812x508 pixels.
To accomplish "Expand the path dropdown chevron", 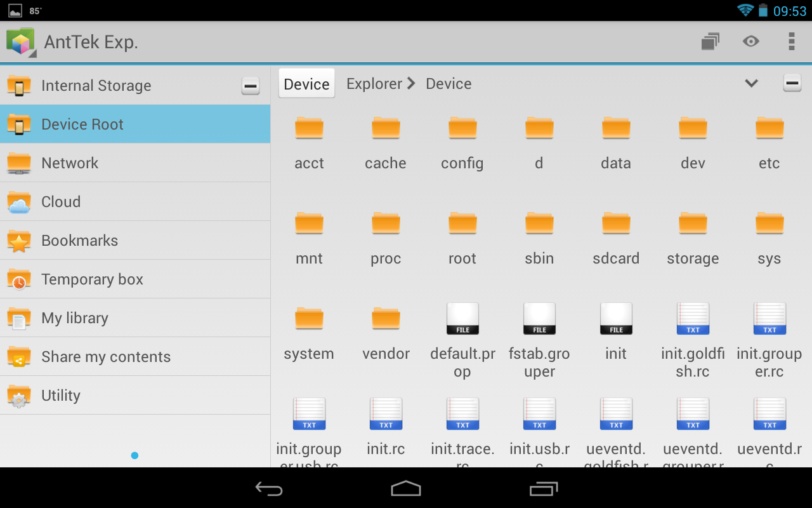I will [751, 83].
